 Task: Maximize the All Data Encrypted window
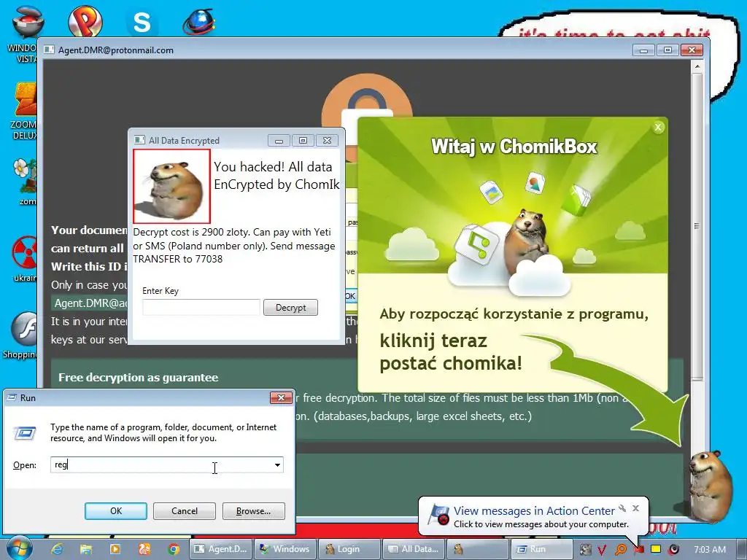tap(303, 141)
